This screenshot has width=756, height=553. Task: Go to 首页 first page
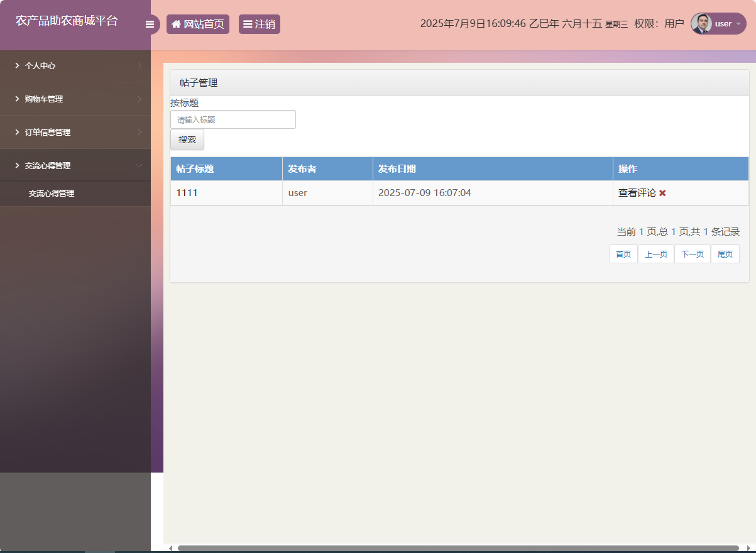pos(623,254)
